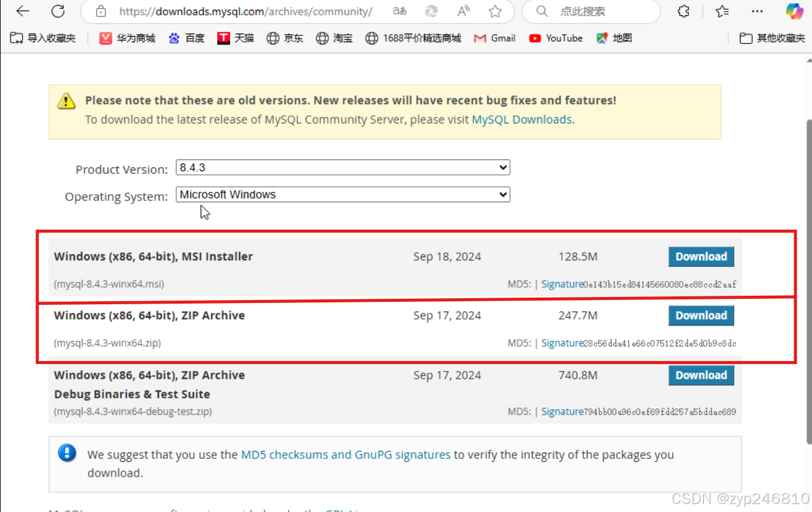Download the MSI Installer package

tap(701, 257)
